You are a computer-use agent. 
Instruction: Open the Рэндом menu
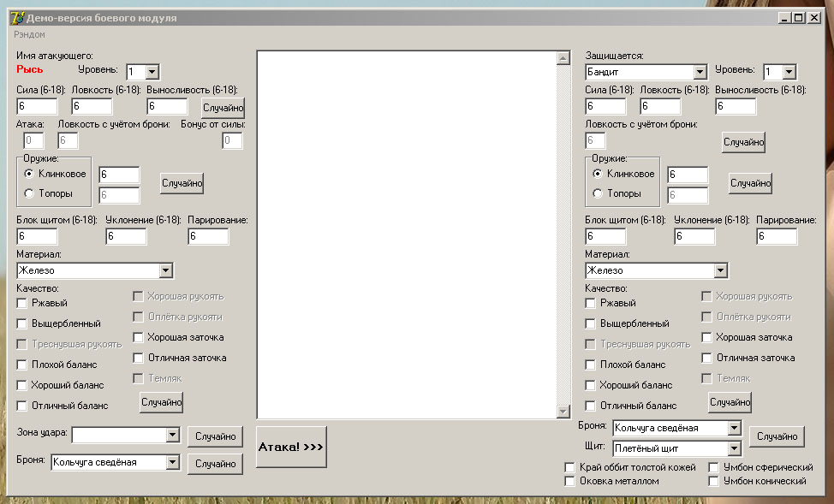pos(29,34)
